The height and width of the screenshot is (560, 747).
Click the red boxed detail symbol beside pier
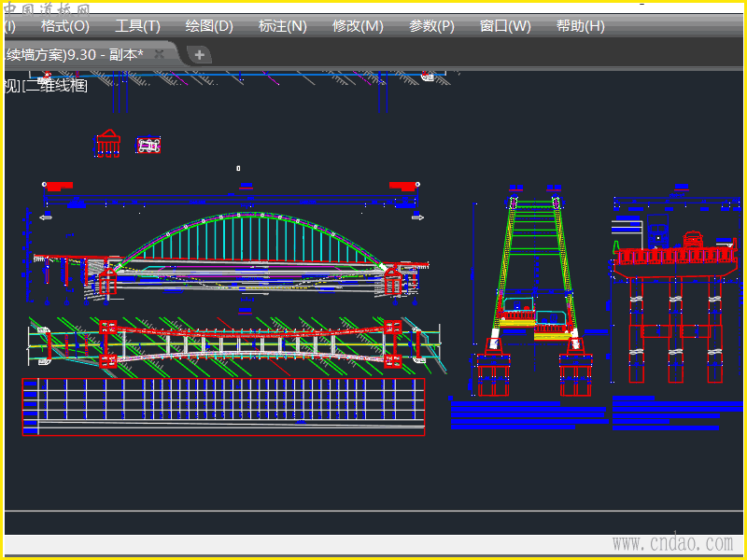click(x=148, y=145)
